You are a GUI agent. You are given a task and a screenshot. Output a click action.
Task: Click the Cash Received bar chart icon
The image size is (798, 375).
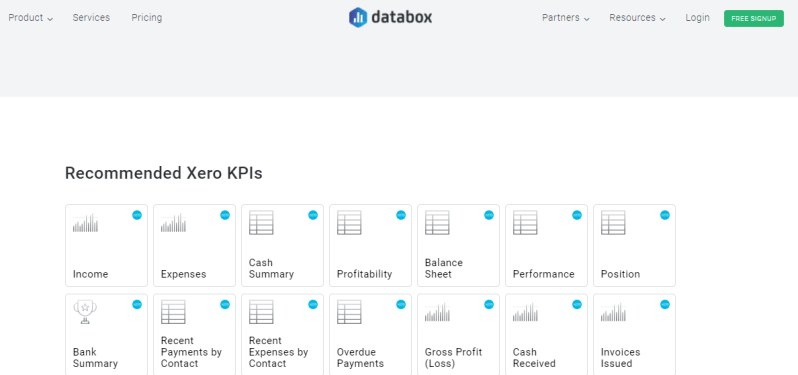526,312
